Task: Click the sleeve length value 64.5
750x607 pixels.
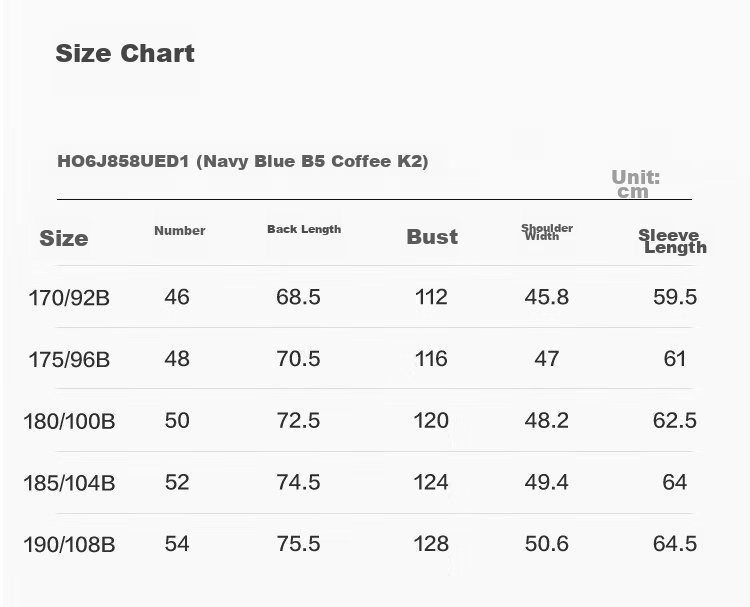Action: [675, 544]
